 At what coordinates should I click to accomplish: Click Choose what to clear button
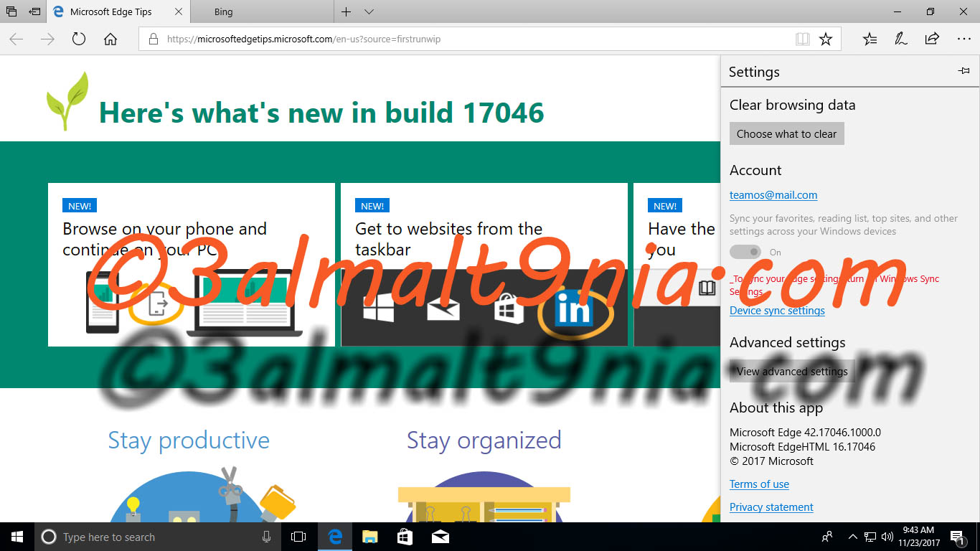click(x=786, y=133)
